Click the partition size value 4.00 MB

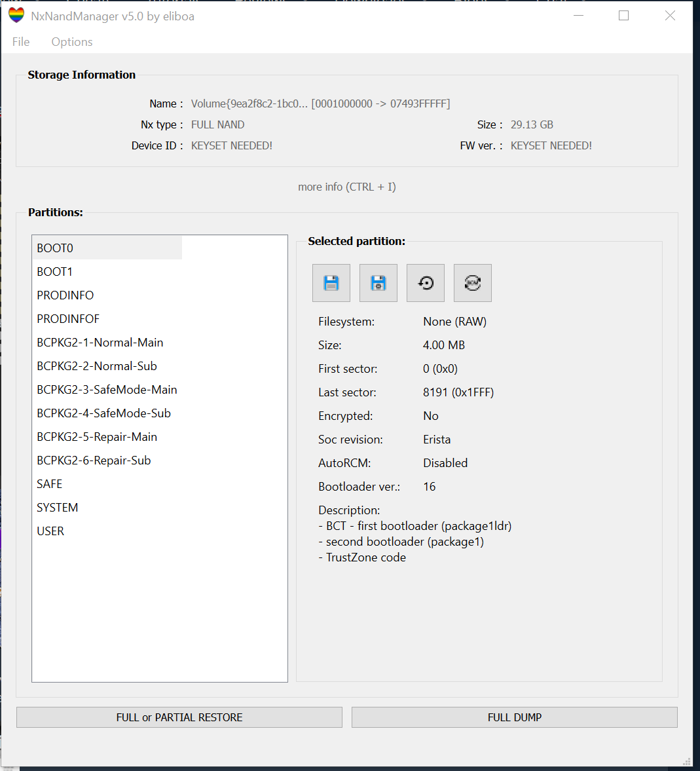pos(444,345)
